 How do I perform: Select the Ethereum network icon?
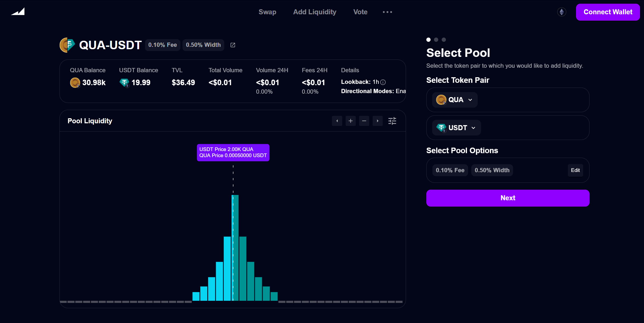coord(562,12)
